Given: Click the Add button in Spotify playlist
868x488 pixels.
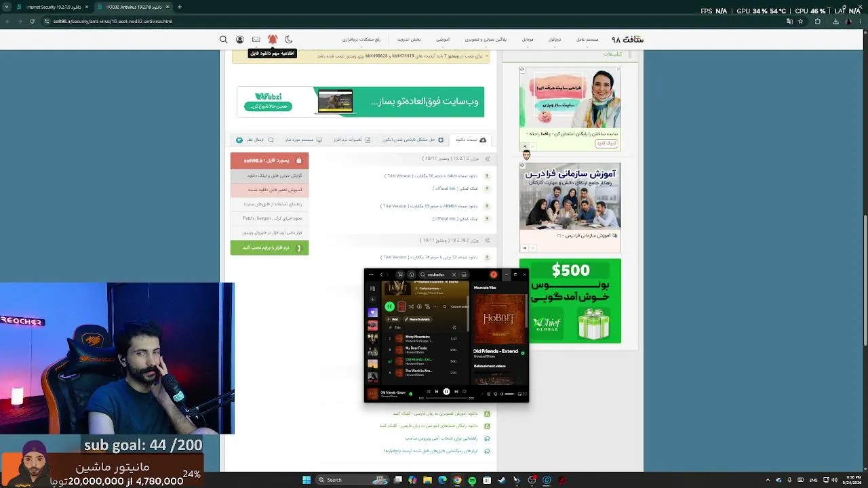Looking at the screenshot, I should 394,319.
